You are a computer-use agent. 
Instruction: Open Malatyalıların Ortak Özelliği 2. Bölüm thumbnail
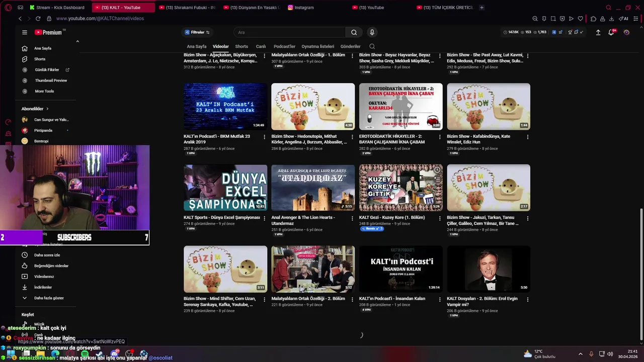313,269
